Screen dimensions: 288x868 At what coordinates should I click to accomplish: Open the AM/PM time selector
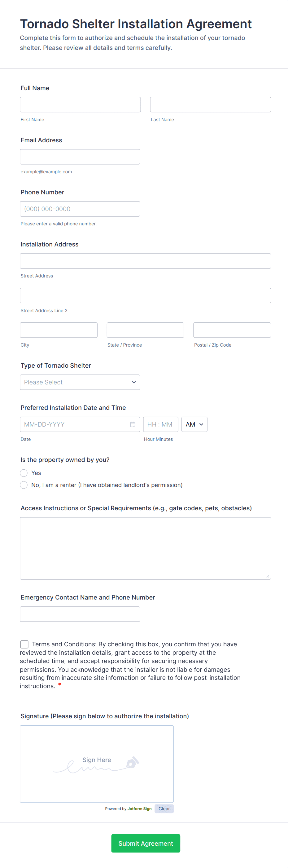click(x=194, y=424)
